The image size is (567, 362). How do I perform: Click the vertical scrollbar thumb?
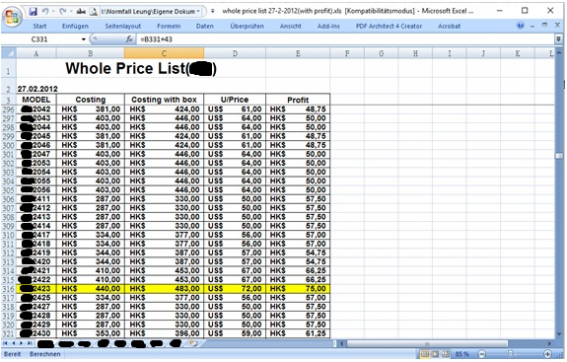559,156
